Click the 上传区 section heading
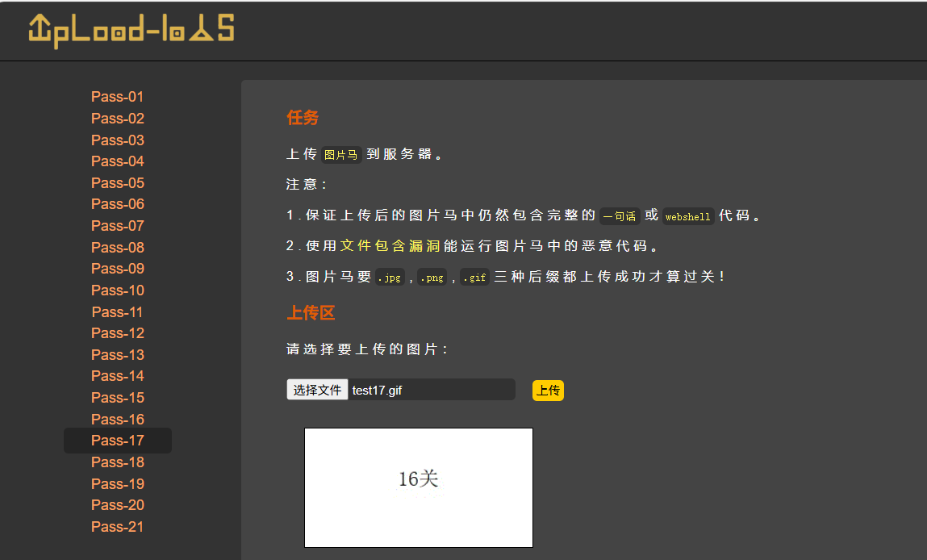927x560 pixels. (311, 313)
